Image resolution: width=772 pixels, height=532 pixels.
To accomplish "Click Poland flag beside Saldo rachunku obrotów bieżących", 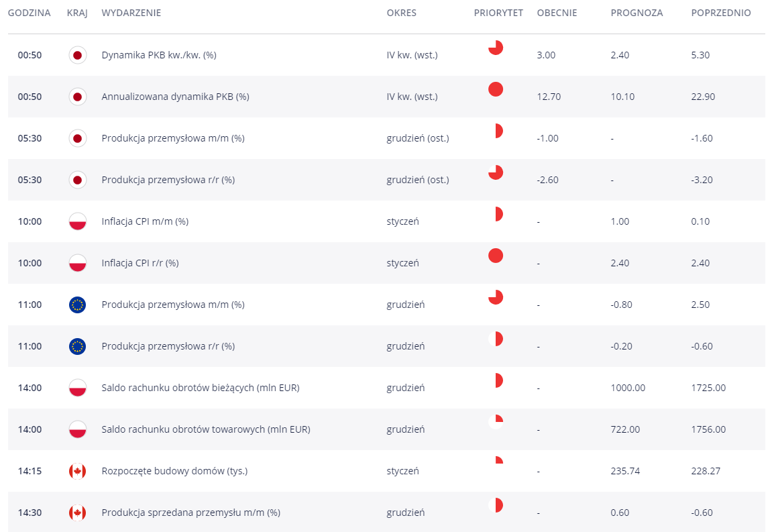I will [x=77, y=388].
